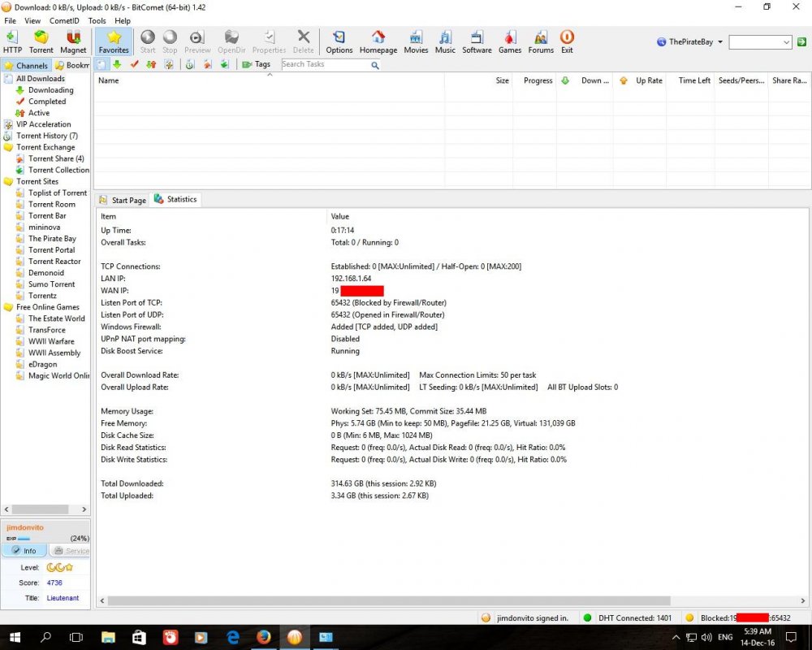Open Torrent History (7) in sidebar
Image resolution: width=812 pixels, height=650 pixels.
[47, 136]
